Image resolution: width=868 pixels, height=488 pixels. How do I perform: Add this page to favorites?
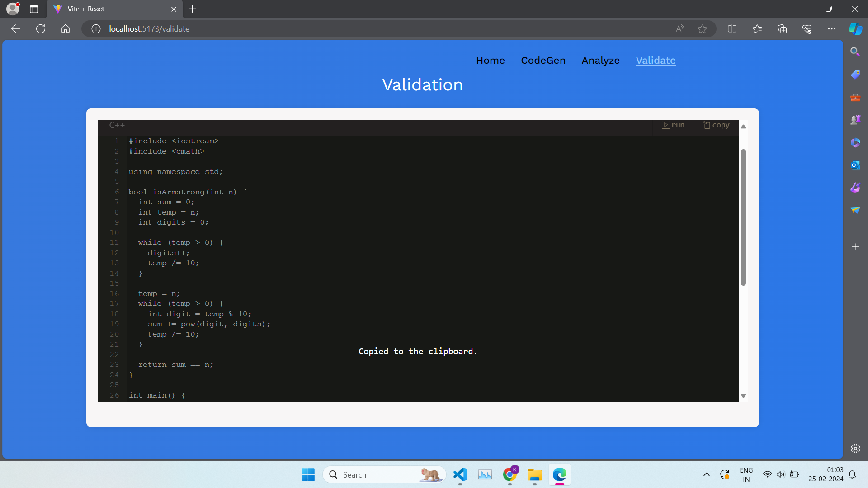702,29
